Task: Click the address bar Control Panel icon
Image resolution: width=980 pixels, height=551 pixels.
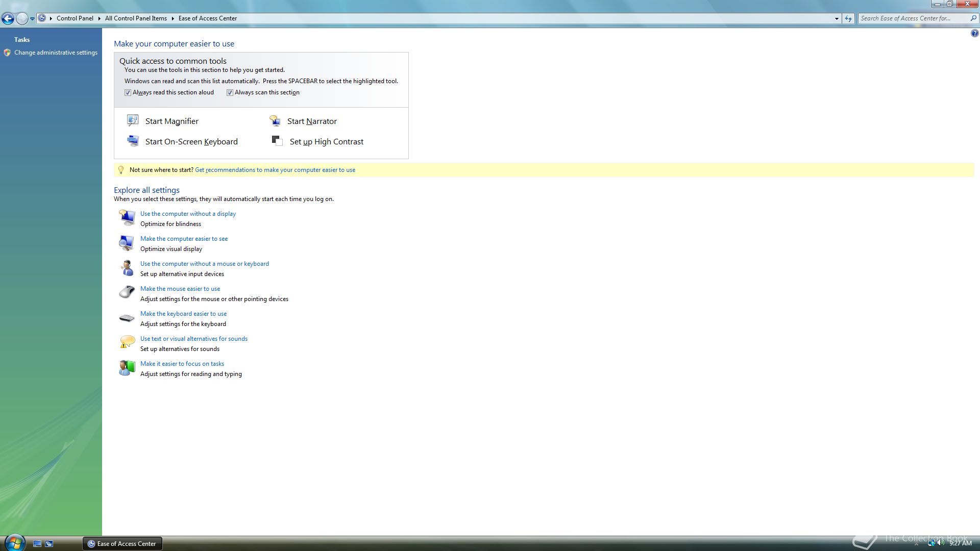Action: coord(42,18)
